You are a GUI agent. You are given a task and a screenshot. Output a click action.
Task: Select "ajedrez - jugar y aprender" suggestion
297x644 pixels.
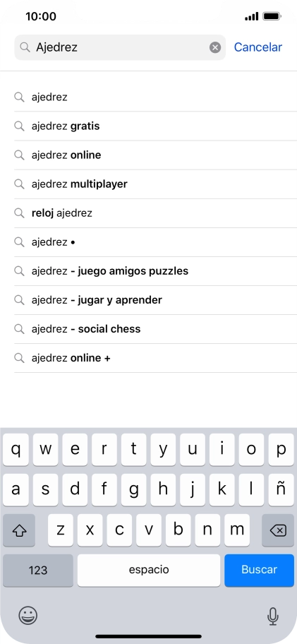coord(155,300)
